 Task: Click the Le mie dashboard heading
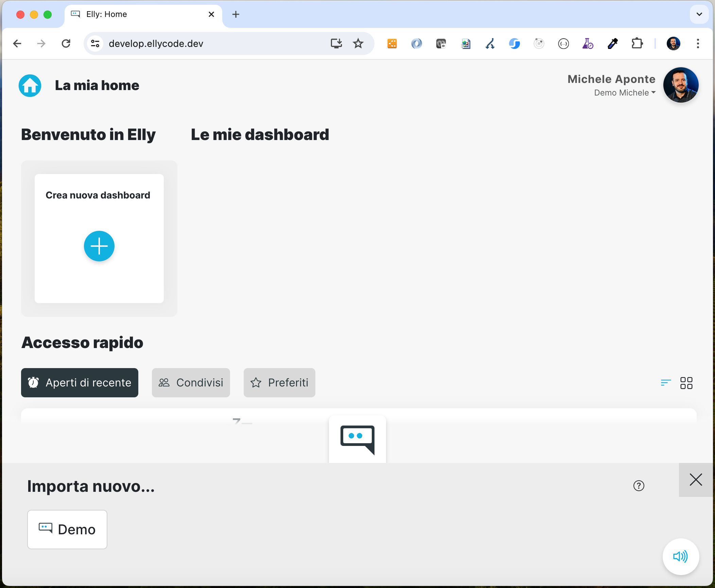[x=260, y=135]
